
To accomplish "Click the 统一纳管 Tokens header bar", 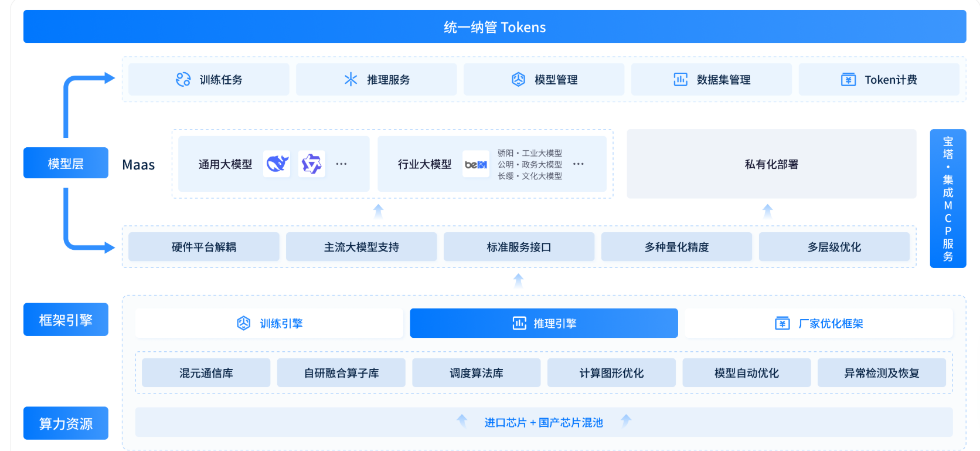I will [494, 27].
